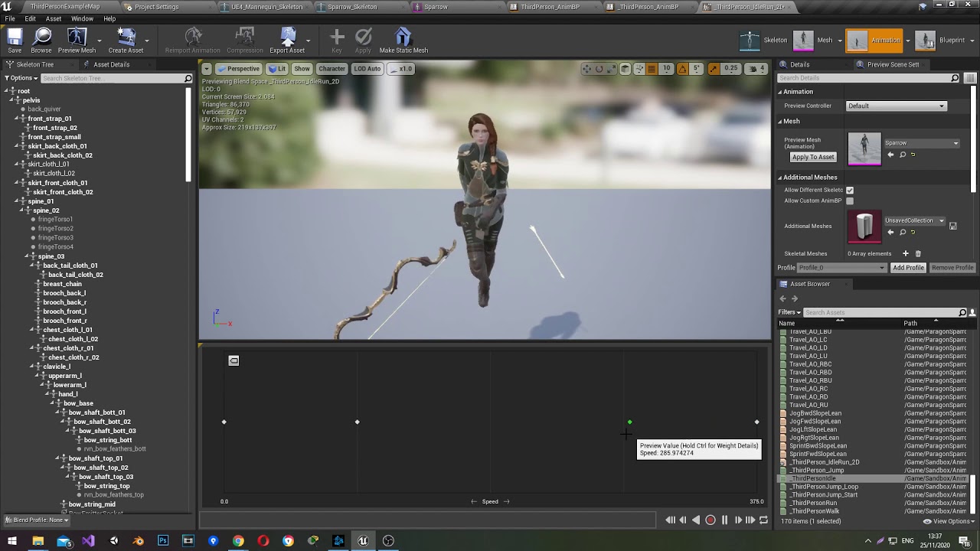The image size is (980, 551).
Task: Open the File menu
Action: click(10, 18)
